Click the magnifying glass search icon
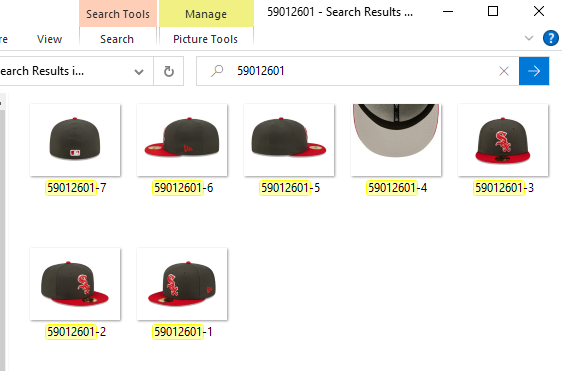 coord(217,71)
